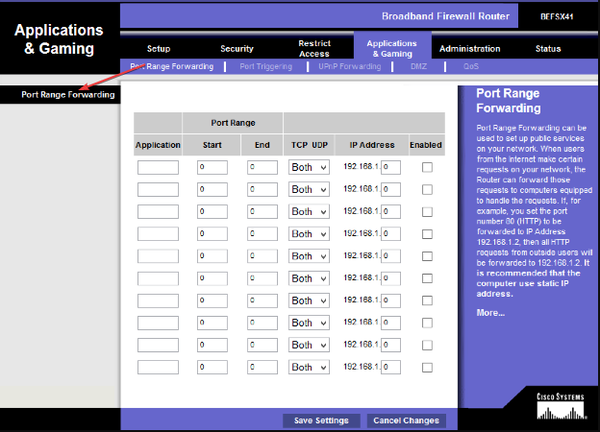Image resolution: width=600 pixels, height=432 pixels.
Task: Click the Cisco Systems logo
Action: click(560, 406)
